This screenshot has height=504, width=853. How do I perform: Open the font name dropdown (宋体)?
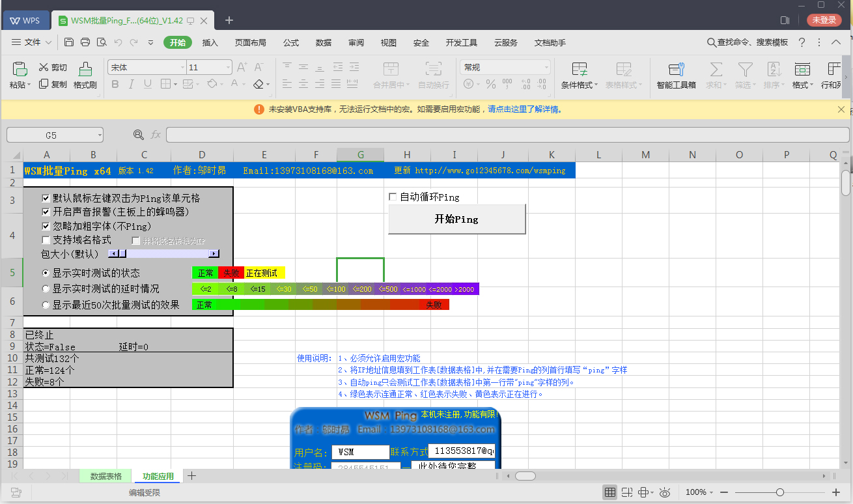pyautogui.click(x=182, y=68)
